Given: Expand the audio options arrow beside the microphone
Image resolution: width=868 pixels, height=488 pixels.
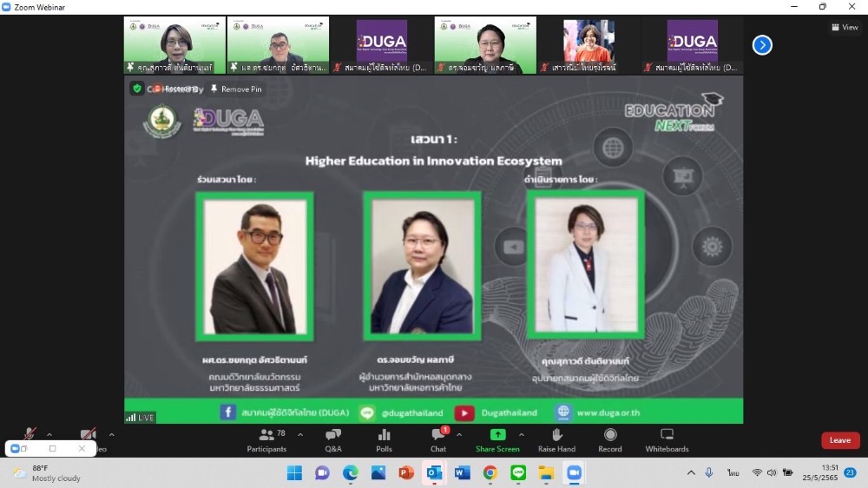Looking at the screenshot, I should (x=49, y=435).
